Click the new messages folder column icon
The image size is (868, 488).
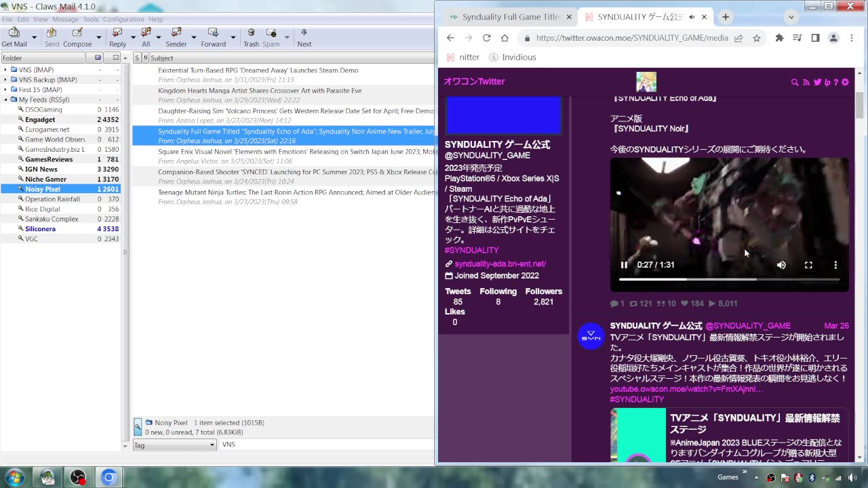coord(98,58)
